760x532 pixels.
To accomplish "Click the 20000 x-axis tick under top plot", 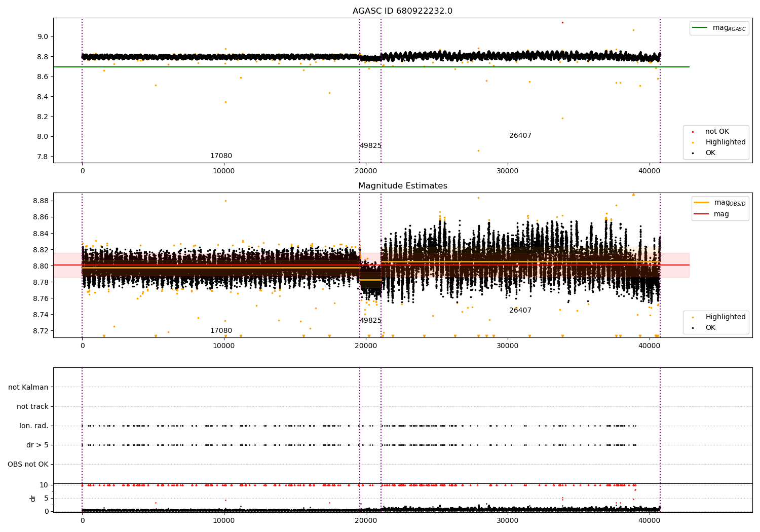I will coord(366,171).
